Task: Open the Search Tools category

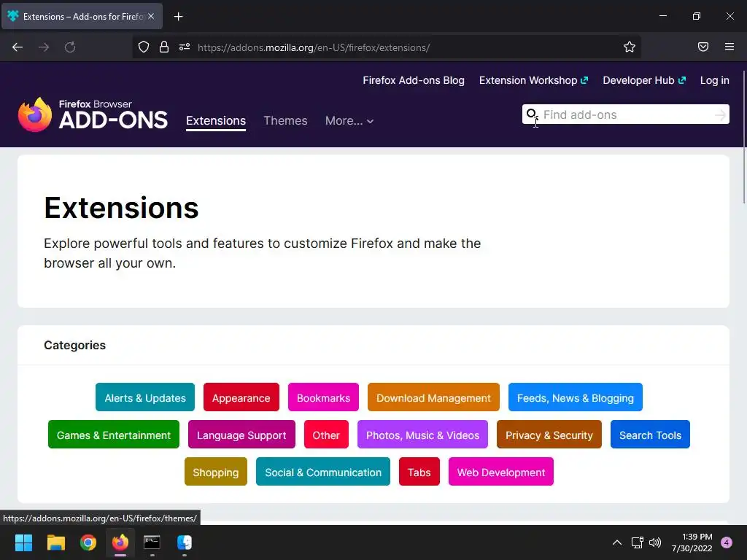Action: pos(650,435)
